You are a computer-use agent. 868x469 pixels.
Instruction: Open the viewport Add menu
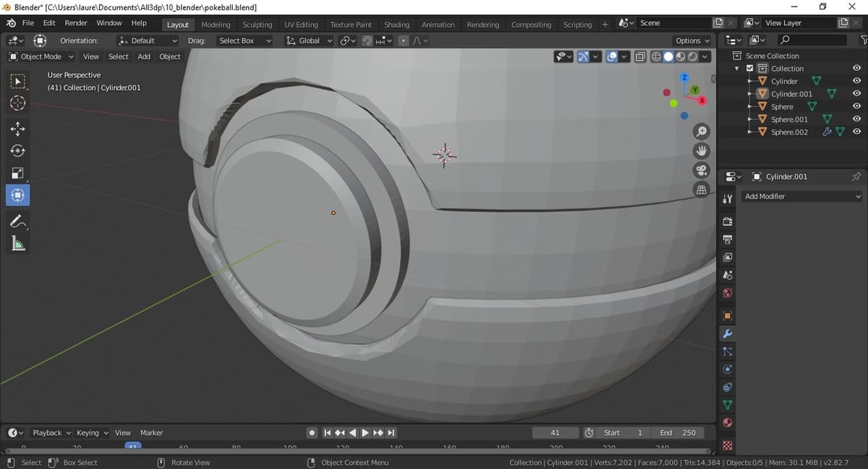144,56
